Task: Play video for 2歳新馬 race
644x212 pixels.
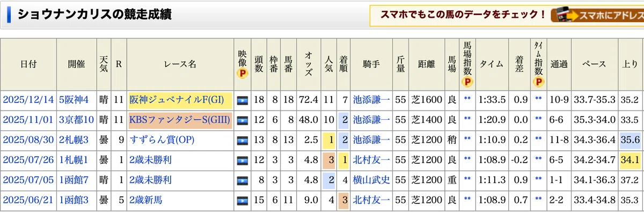Action: 243,200
